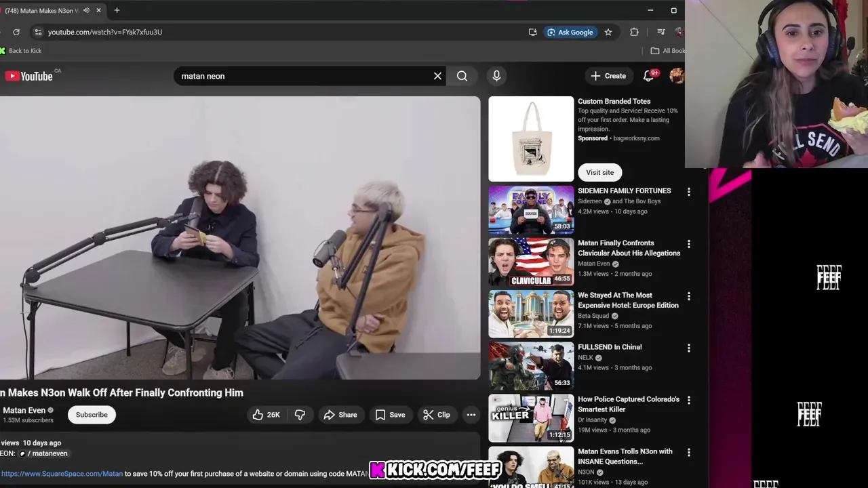The width and height of the screenshot is (868, 488).
Task: Share the video
Action: tap(340, 415)
